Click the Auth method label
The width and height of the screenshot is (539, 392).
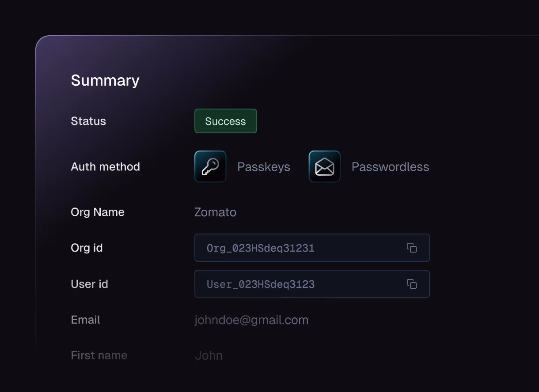point(105,166)
